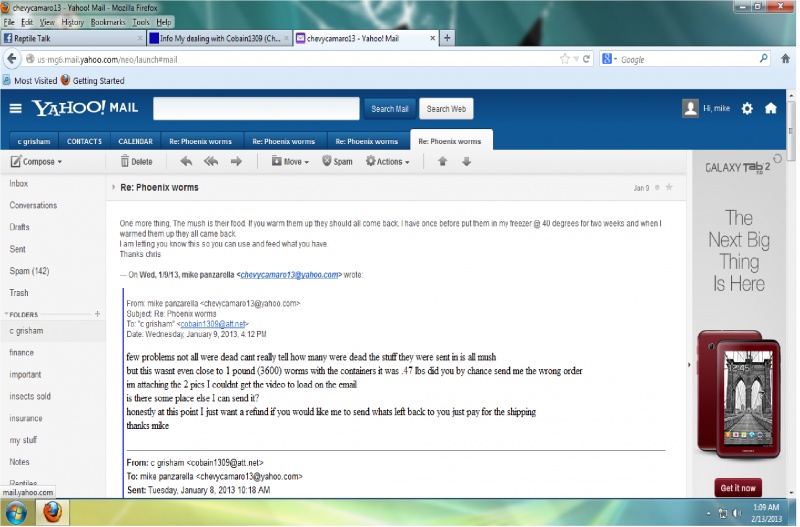
Task: Open the finance folder
Action: coord(21,353)
